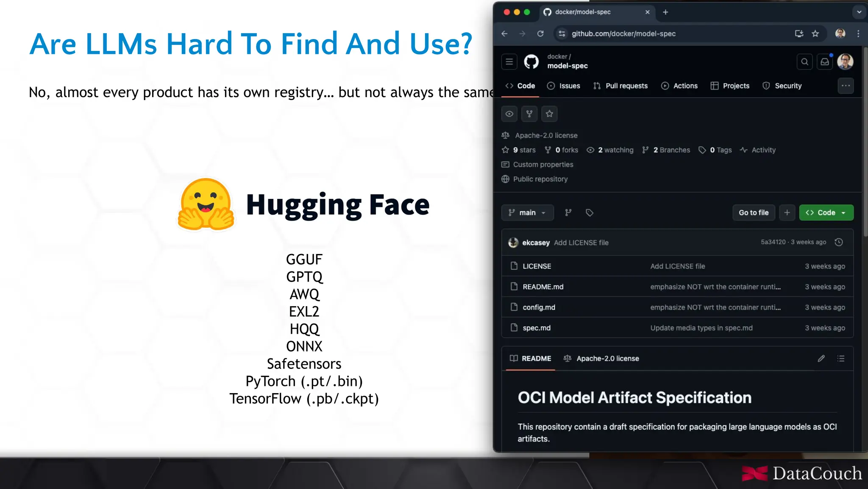Click the branches icon beside main
Screen dimensions: 868x489
(x=568, y=212)
